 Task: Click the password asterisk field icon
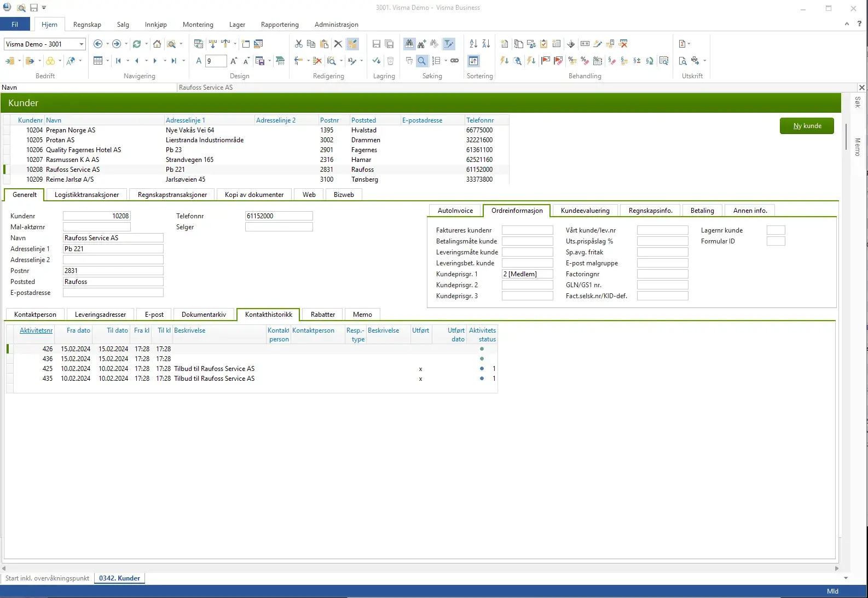coord(585,44)
